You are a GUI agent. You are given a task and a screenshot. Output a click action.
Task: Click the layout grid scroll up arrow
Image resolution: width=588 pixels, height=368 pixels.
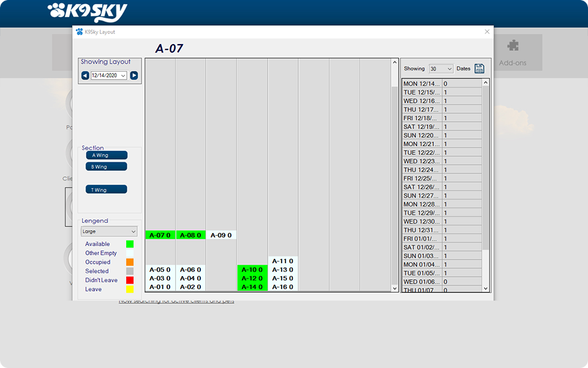394,62
